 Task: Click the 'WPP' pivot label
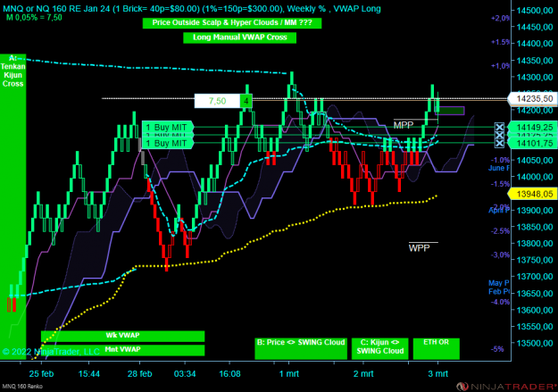coord(420,248)
